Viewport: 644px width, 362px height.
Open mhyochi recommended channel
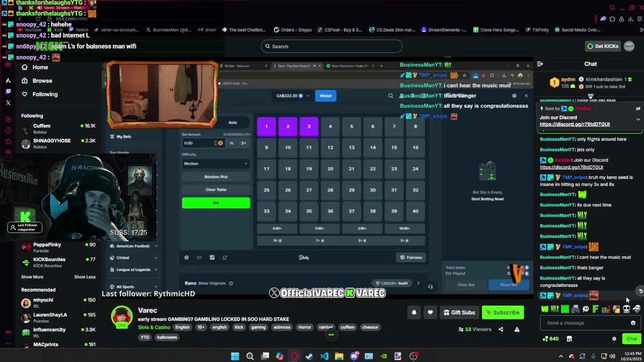point(58,303)
